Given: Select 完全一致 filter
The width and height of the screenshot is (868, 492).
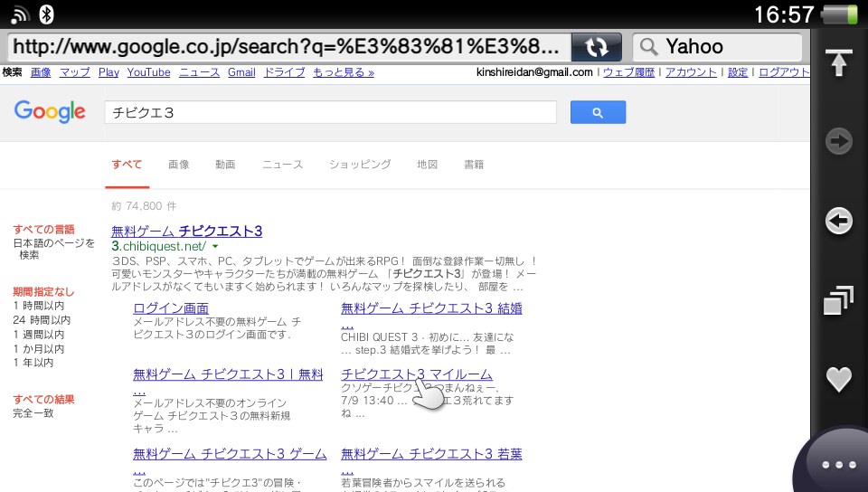Looking at the screenshot, I should (x=33, y=412).
